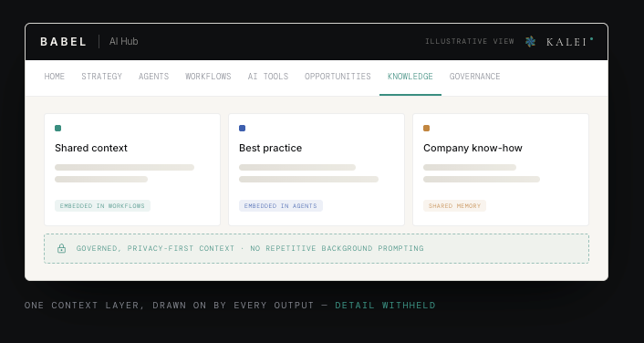Screen dimensions: 644x343
Task: Click the Embedded in Workflows tag
Action: click(102, 206)
